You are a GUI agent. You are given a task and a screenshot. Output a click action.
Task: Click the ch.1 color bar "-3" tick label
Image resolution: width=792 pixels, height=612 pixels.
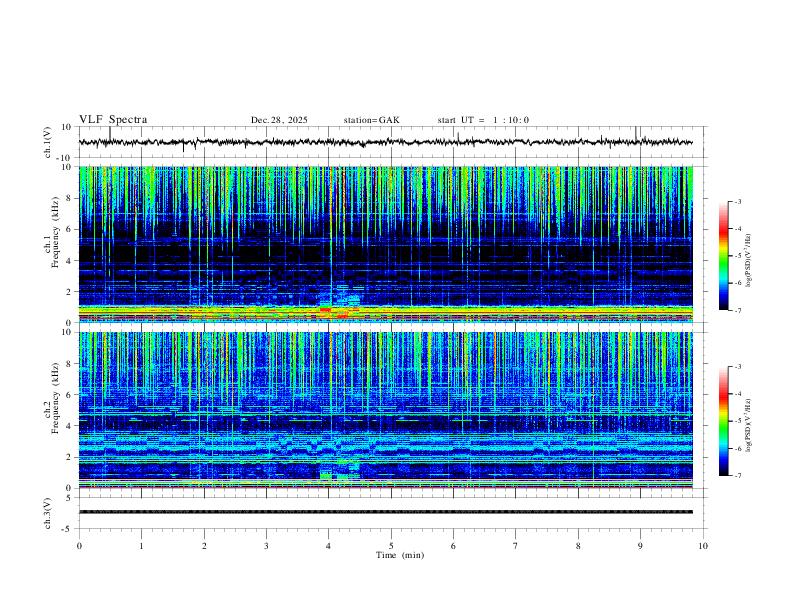coord(737,201)
